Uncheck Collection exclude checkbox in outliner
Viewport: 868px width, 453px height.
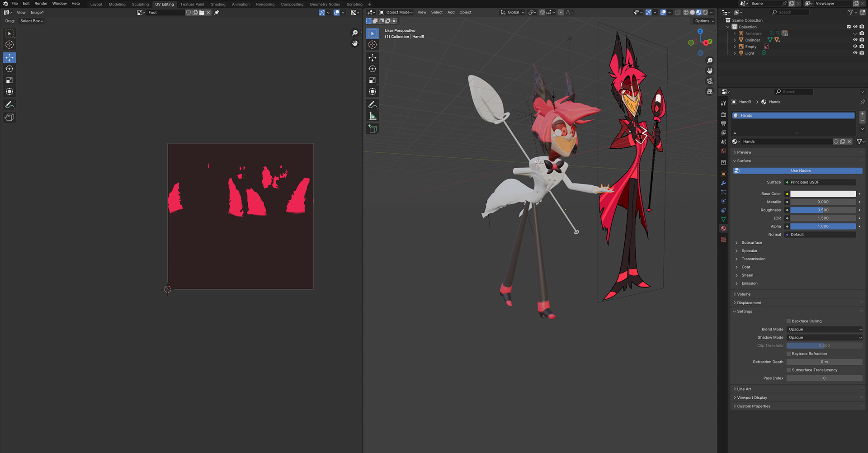click(x=849, y=27)
